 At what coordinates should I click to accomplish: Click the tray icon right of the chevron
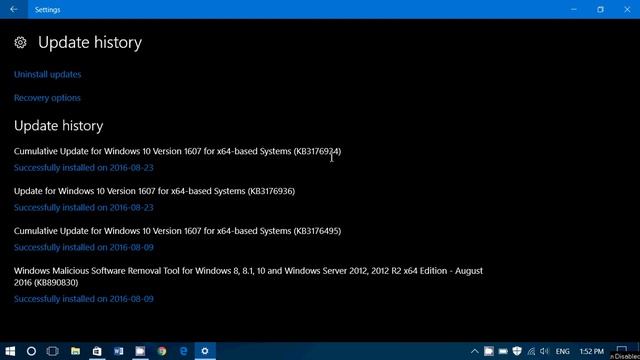coord(489,351)
